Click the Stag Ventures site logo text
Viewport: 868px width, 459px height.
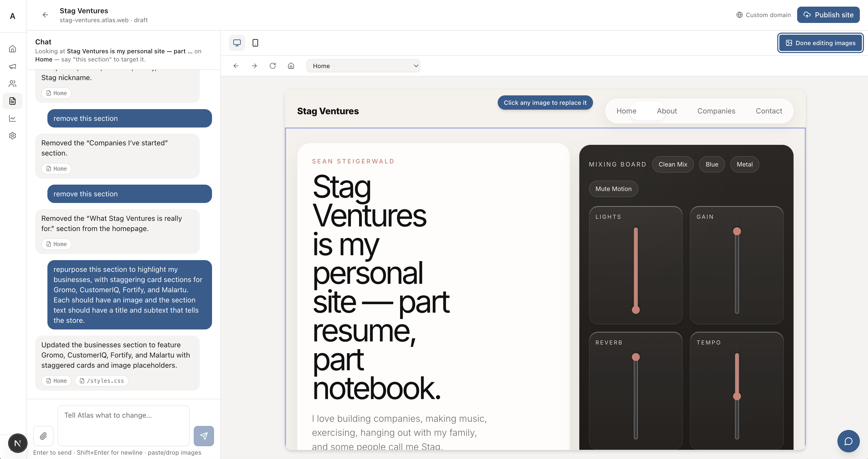tap(328, 111)
